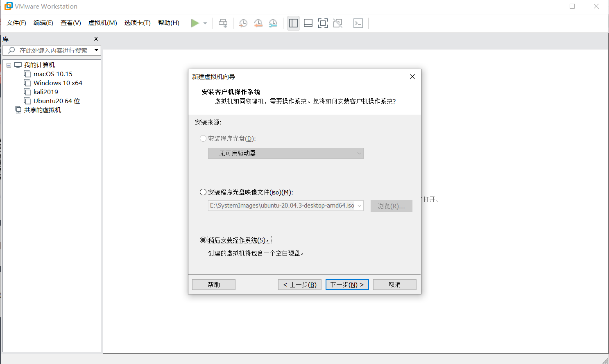Select the 安装程序光盘(D) radio button
The width and height of the screenshot is (609, 364).
(x=203, y=138)
